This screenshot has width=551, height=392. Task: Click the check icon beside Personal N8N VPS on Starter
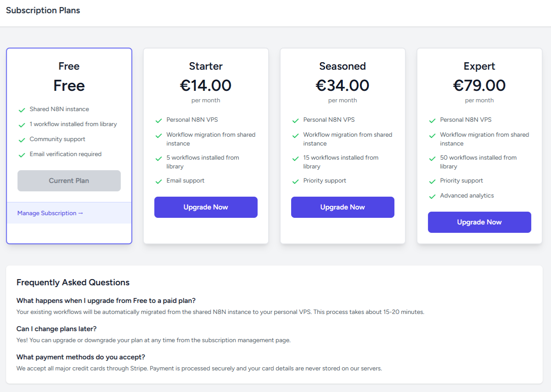158,119
